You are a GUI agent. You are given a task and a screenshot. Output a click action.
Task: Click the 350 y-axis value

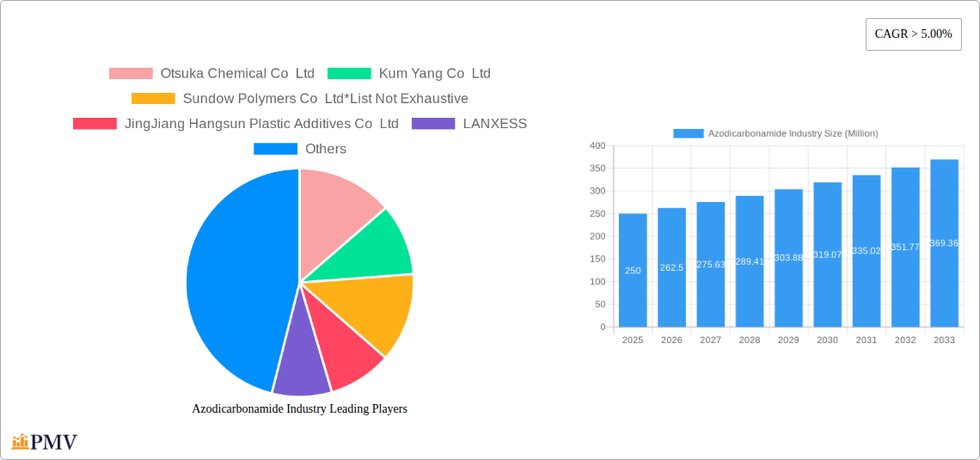597,169
